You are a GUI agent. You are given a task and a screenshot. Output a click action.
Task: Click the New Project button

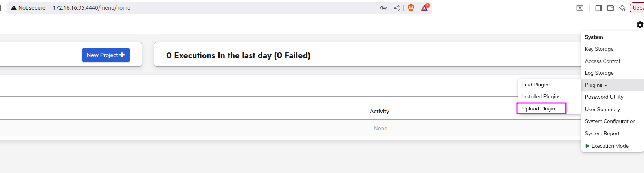106,55
